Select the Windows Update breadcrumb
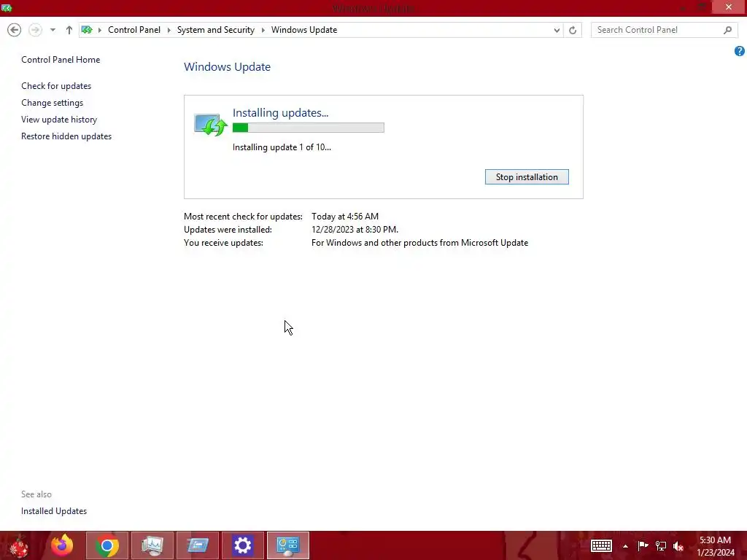This screenshot has width=747, height=560. [304, 30]
